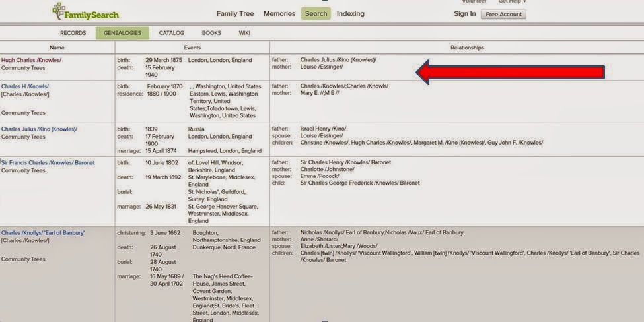Select father Sir Charles Henry /Knowles/ Baronet
Image resolution: width=644 pixels, height=322 pixels.
(x=346, y=162)
